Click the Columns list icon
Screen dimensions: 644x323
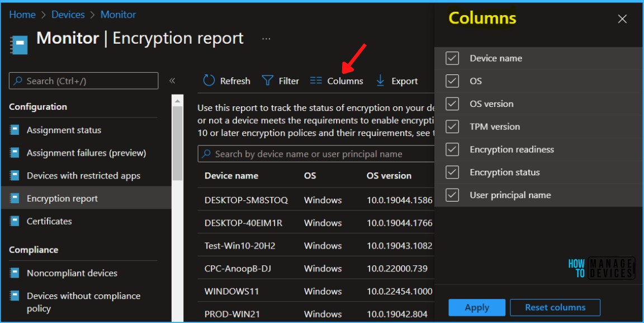(x=316, y=81)
